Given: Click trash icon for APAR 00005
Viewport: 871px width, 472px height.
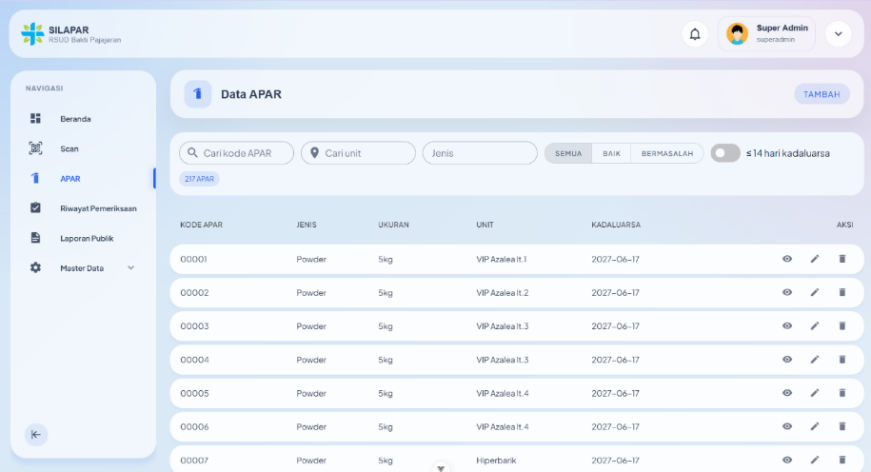Looking at the screenshot, I should (842, 393).
